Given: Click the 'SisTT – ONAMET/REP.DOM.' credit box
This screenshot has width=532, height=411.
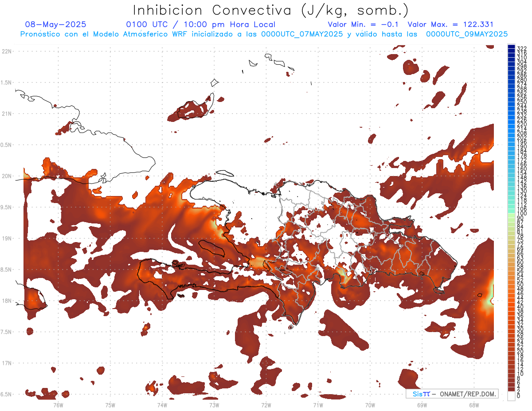Looking at the screenshot, I should click(x=452, y=394).
